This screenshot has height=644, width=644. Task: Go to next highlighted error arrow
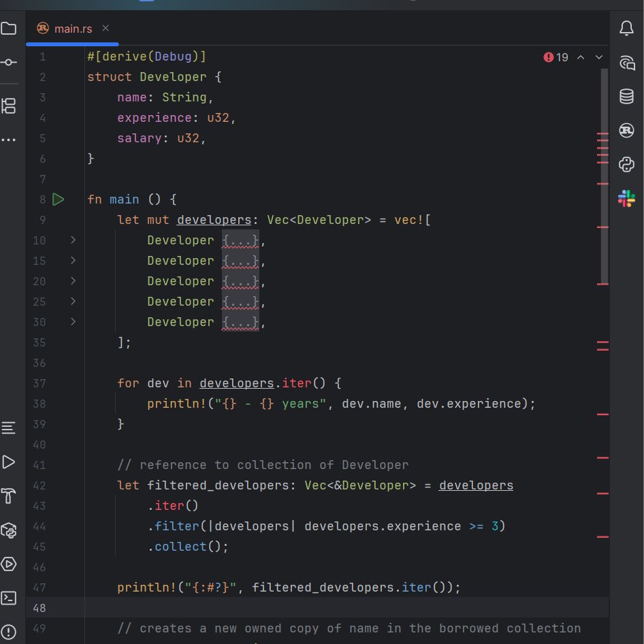click(599, 57)
